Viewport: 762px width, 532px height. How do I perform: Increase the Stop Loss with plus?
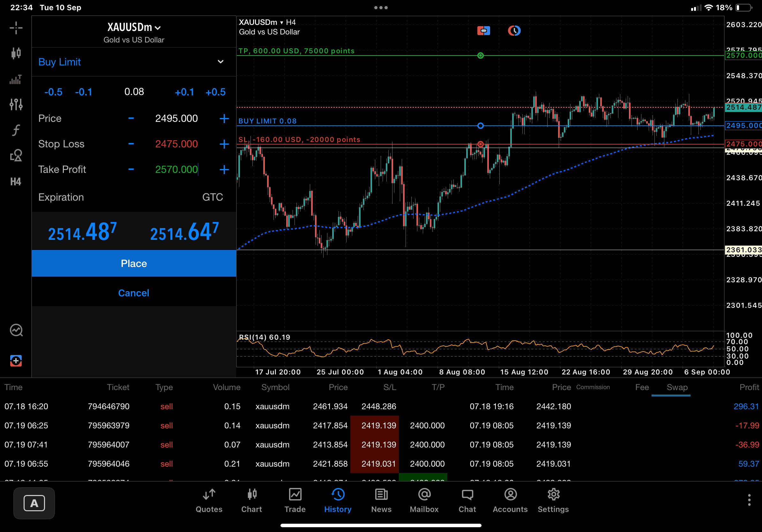[x=224, y=144]
